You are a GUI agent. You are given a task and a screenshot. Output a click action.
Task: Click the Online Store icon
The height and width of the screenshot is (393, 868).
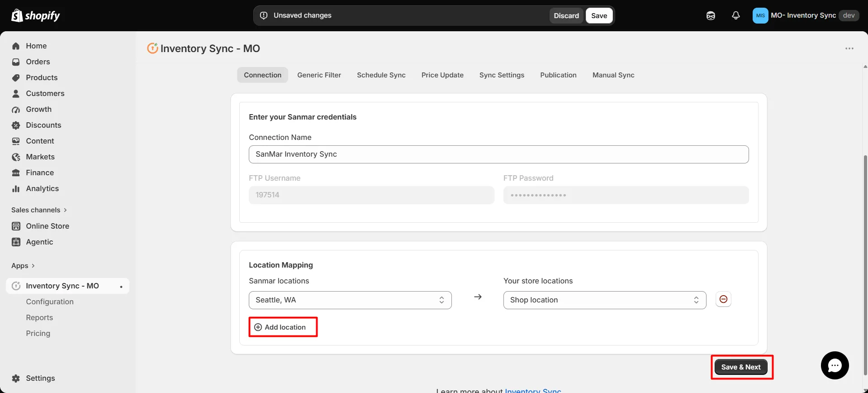[x=16, y=226]
